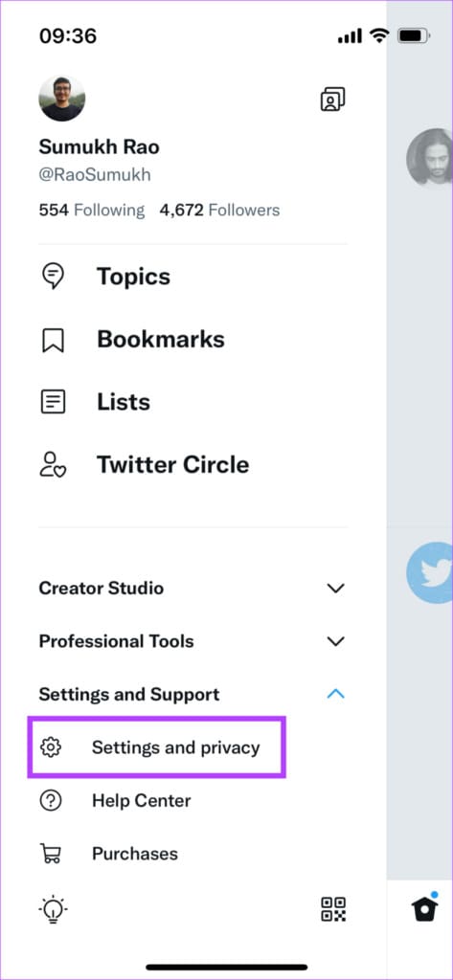Tap the Help Center question mark icon
The width and height of the screenshot is (453, 980).
pos(50,801)
